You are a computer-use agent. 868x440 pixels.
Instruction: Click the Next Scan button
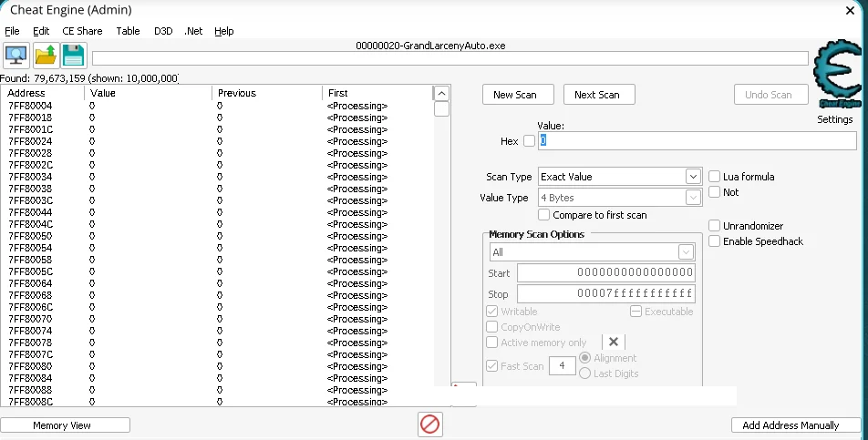coord(599,95)
